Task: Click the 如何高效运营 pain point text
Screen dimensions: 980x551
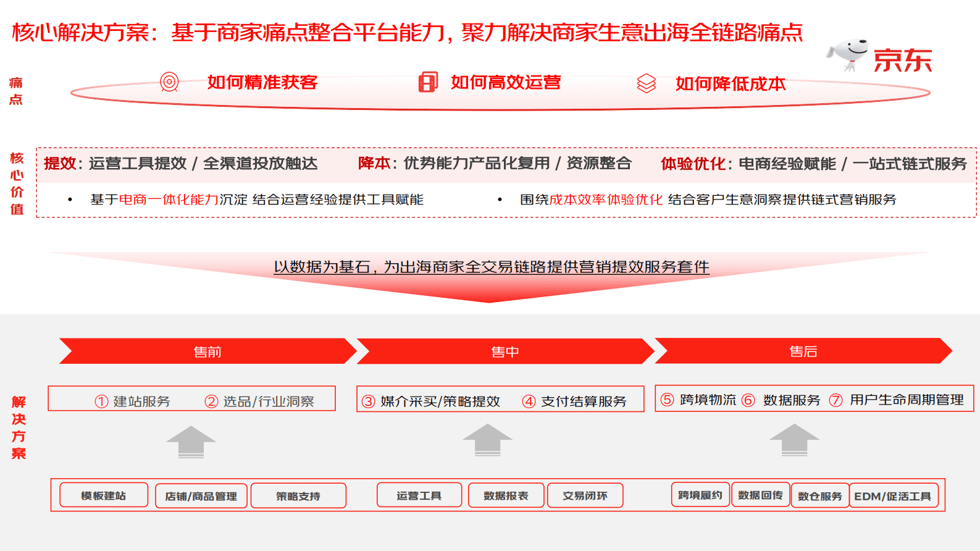Action: [506, 82]
